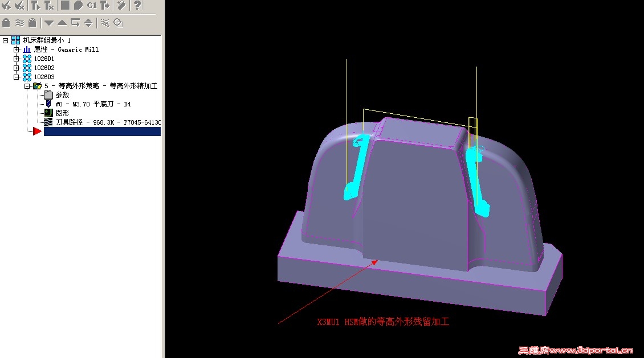This screenshot has height=358, width=644.
Task: Click the Select all dirty operations icon
Action: pos(20,5)
